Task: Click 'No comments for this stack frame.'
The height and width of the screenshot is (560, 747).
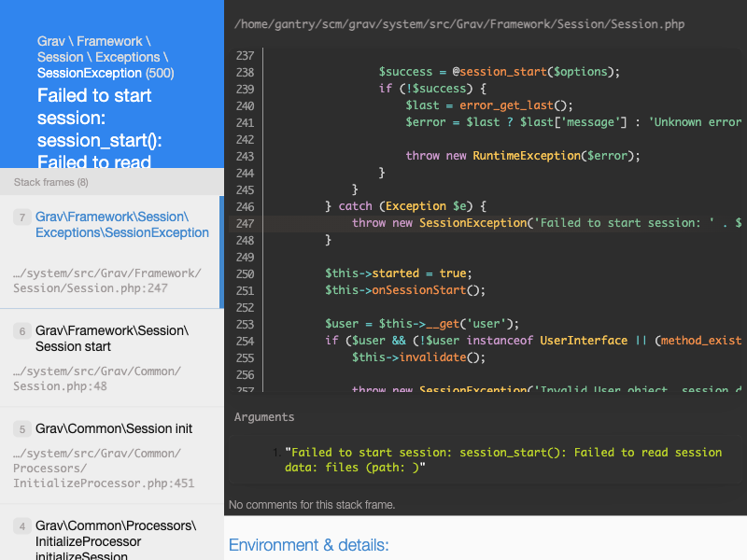Action: tap(312, 505)
